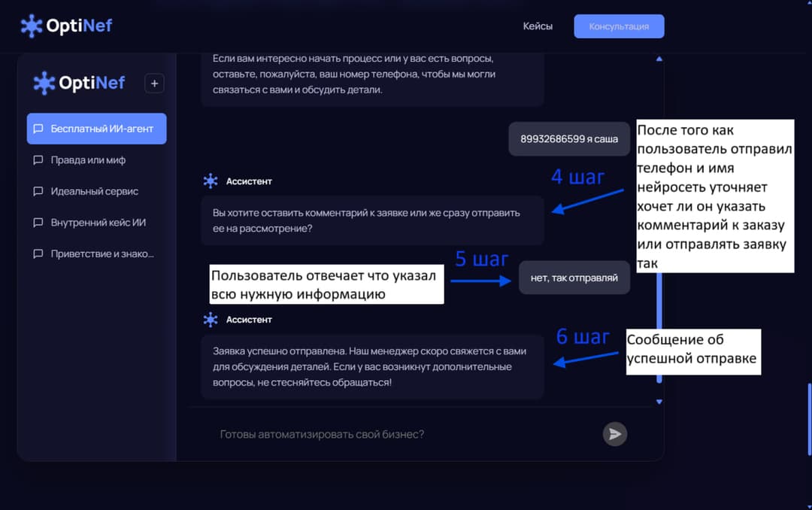This screenshot has width=812, height=510.
Task: Click the OptiNef logo in the top header
Action: point(66,26)
